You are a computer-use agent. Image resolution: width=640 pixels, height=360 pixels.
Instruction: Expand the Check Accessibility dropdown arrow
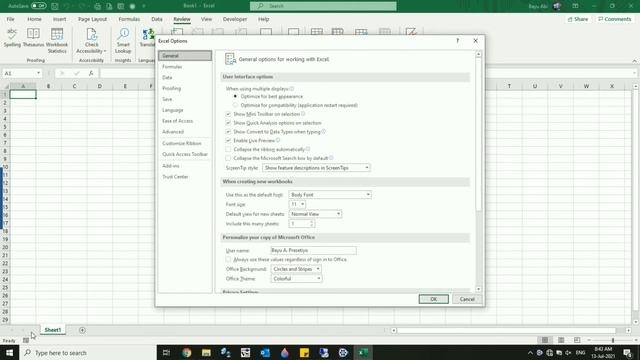pyautogui.click(x=105, y=51)
